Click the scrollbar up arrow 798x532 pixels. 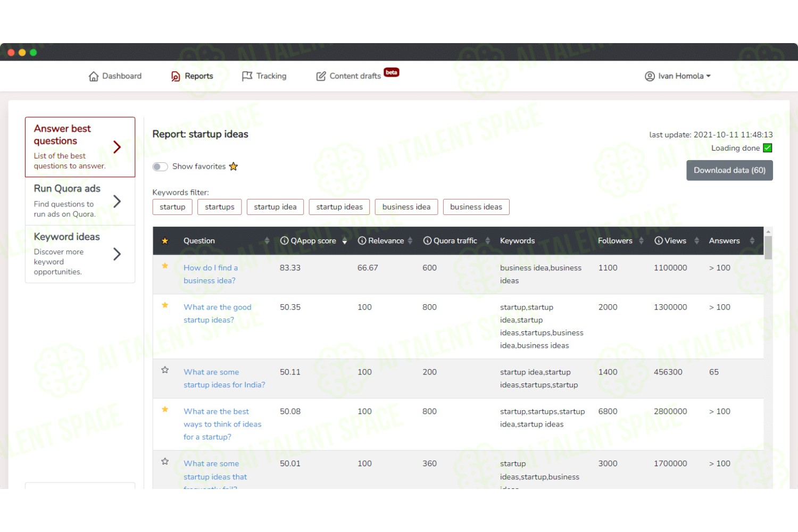click(x=768, y=231)
